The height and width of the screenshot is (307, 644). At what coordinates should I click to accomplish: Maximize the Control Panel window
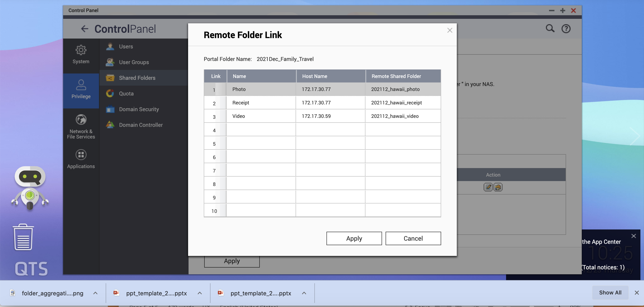click(x=562, y=11)
